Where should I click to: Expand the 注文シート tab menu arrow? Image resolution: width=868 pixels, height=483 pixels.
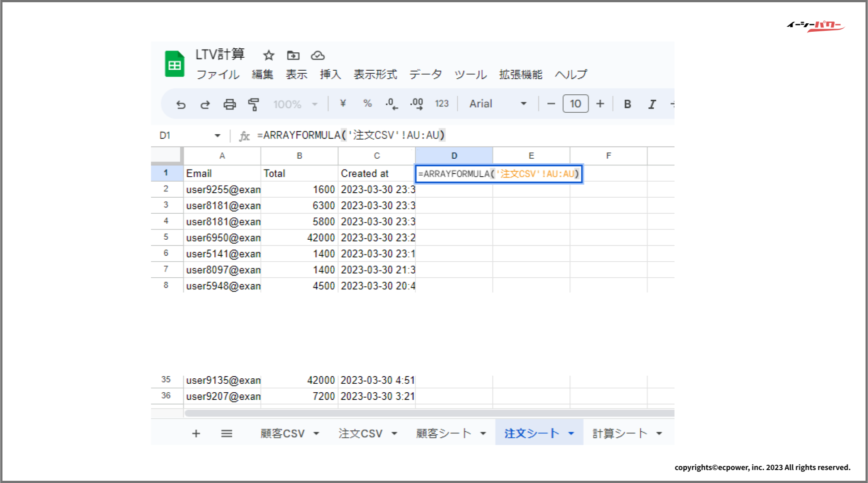571,433
